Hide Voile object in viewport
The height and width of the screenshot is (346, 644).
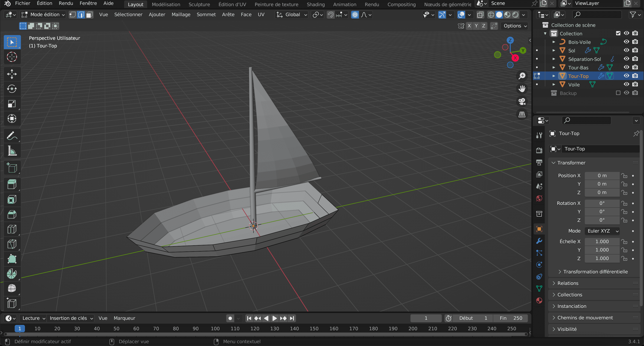pyautogui.click(x=626, y=84)
